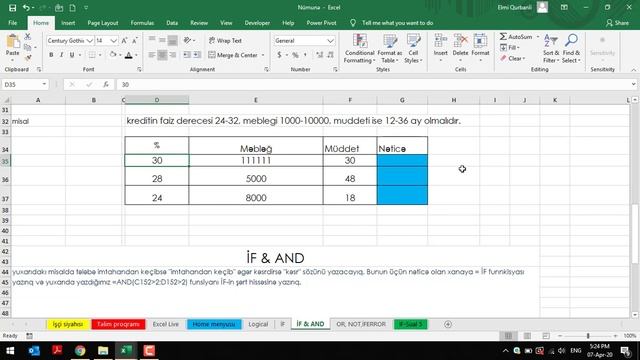Click the Share button
This screenshot has height=360, width=640.
point(617,23)
